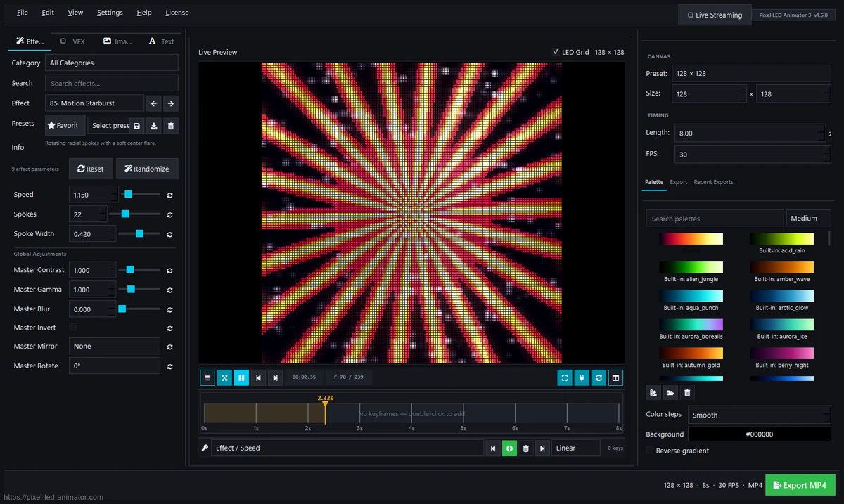Delete the keyframe with the keyframe-bar trash icon
Screen dimensions: 844x504
[525, 448]
